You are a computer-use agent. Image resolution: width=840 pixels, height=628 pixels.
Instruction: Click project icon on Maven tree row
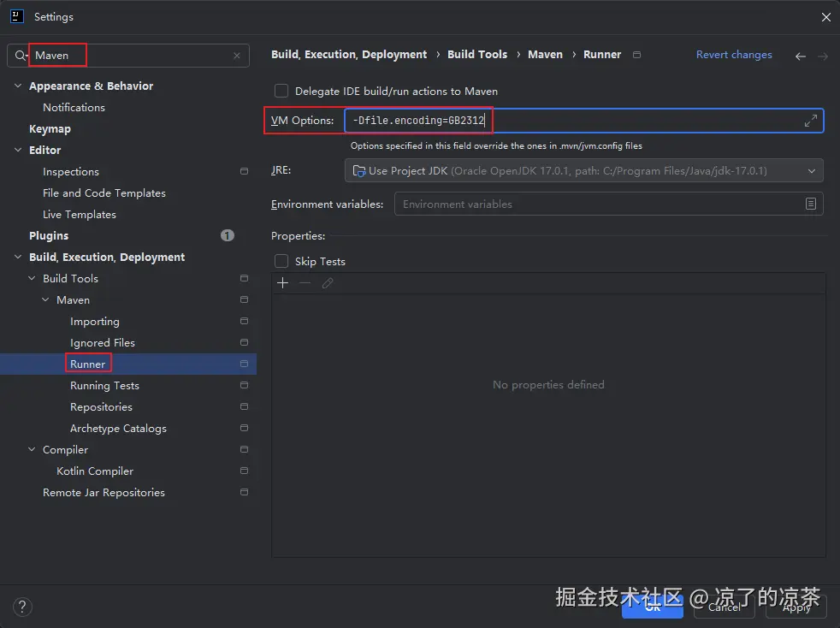click(245, 299)
